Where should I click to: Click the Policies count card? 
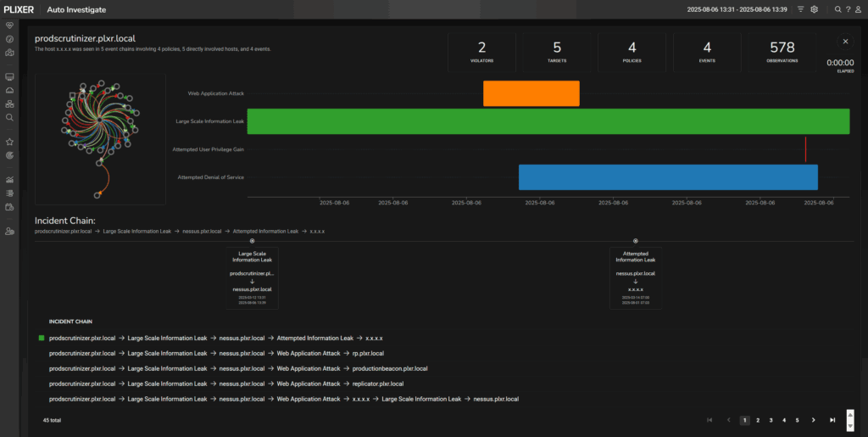632,52
